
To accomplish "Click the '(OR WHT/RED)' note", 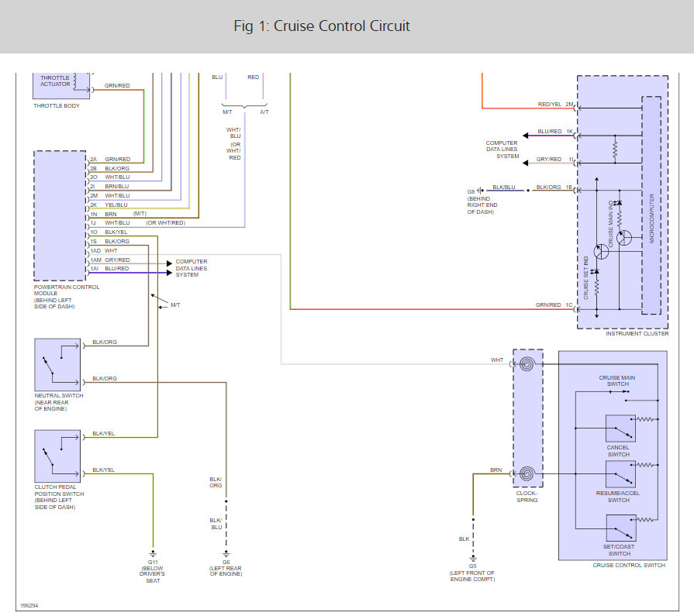I will [x=166, y=223].
